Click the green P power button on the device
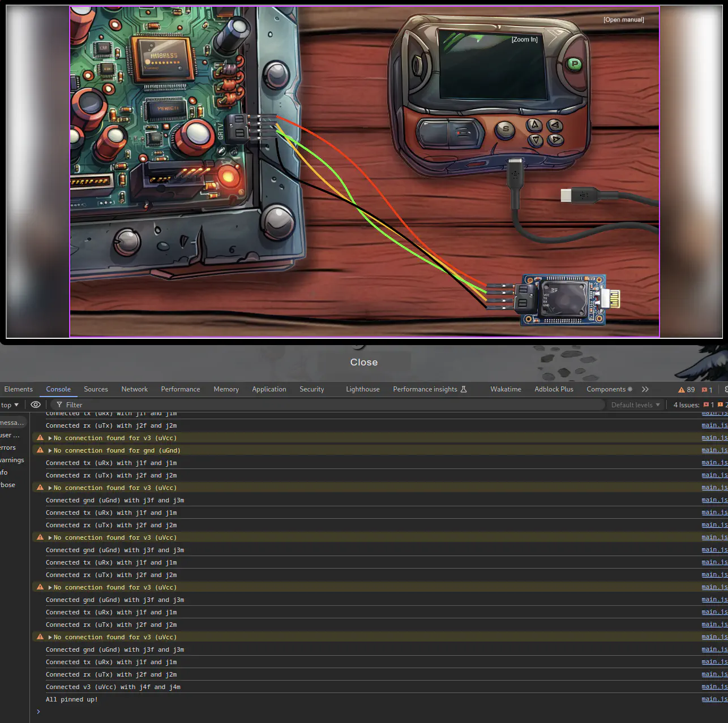This screenshot has height=723, width=728. (x=575, y=64)
